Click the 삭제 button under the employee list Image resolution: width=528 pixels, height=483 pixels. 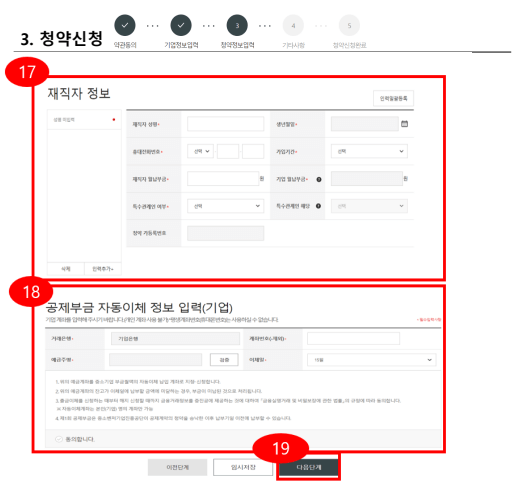coord(66,269)
